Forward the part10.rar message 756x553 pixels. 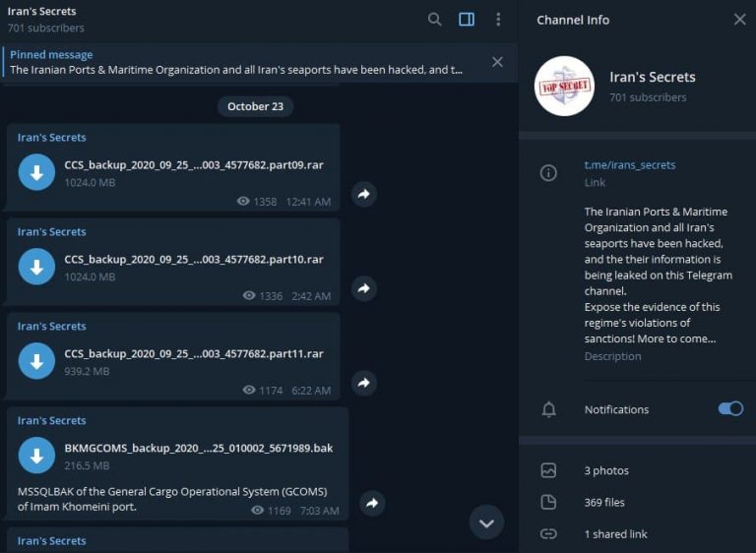[364, 288]
